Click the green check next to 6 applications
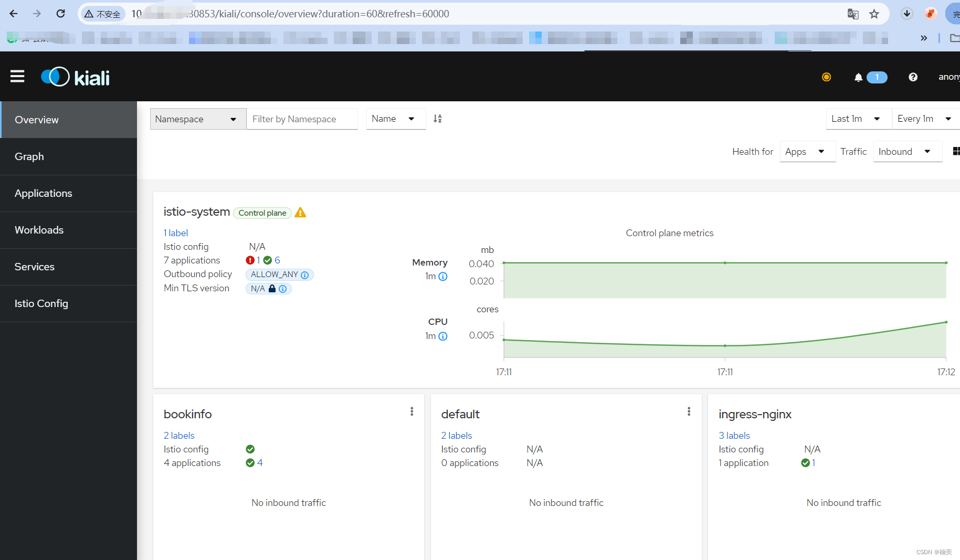Image resolution: width=960 pixels, height=560 pixels. (268, 260)
